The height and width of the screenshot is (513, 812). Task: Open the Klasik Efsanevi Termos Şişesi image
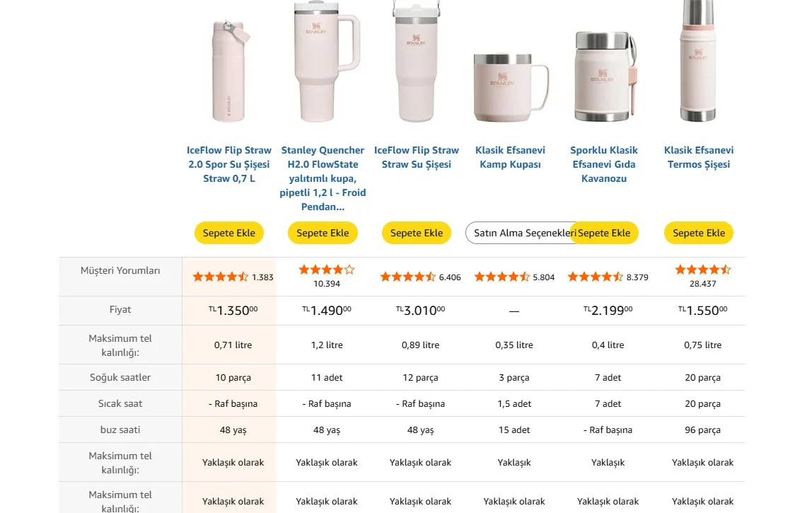click(698, 61)
